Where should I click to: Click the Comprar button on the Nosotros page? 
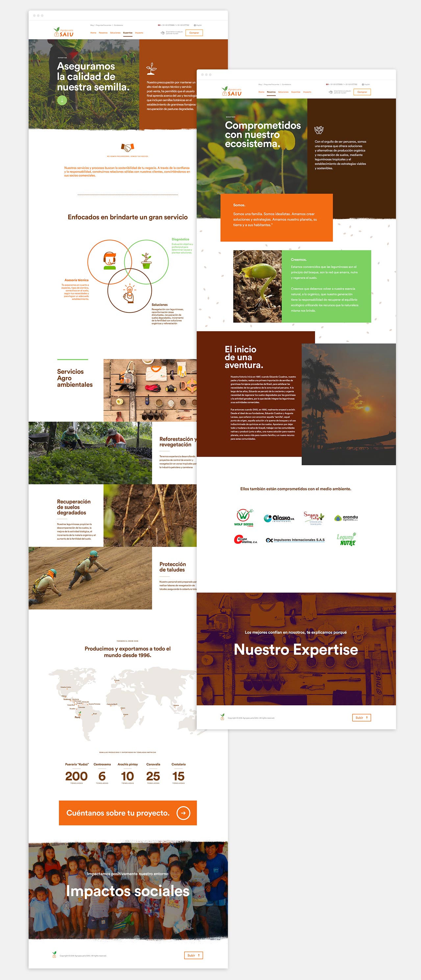362,92
